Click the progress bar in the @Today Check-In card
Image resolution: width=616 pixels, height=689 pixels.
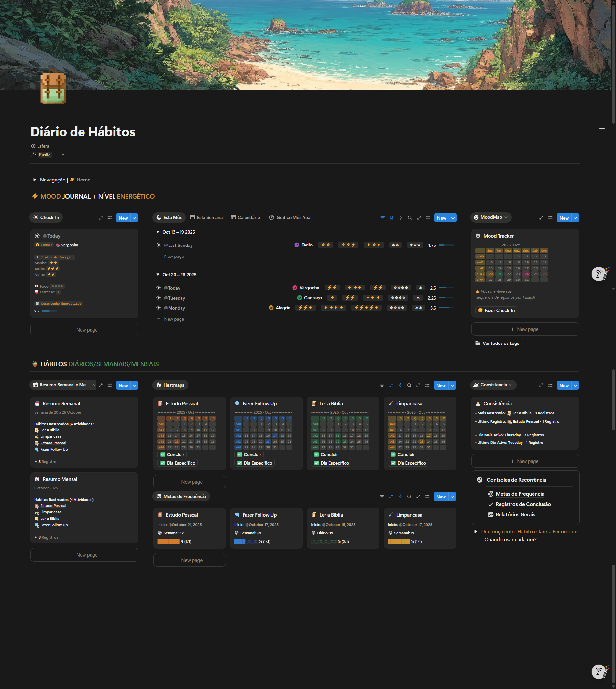[x=49, y=311]
